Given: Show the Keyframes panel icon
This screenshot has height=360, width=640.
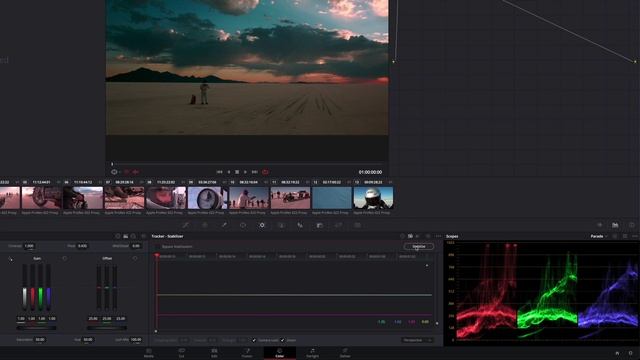Looking at the screenshot, I should pyautogui.click(x=600, y=225).
